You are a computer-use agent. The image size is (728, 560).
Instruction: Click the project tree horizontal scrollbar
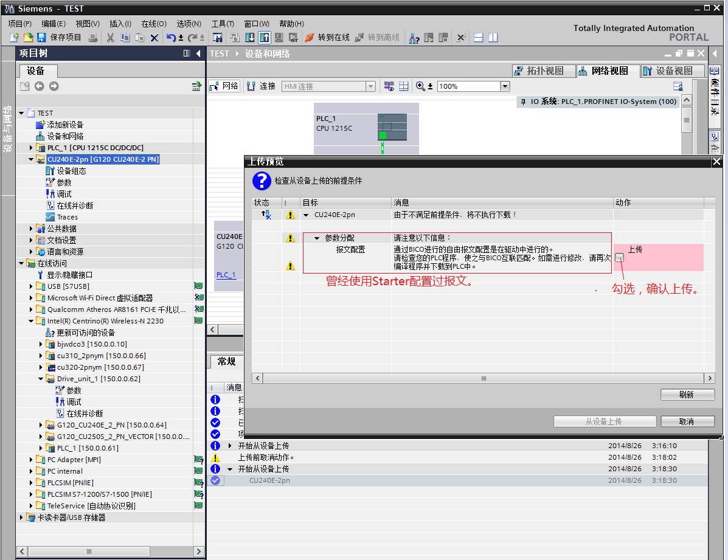89,551
